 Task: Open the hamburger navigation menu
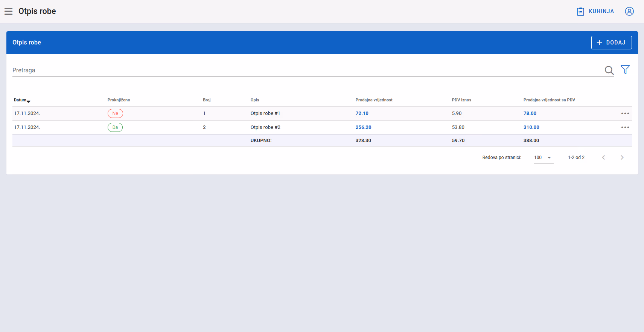[9, 11]
